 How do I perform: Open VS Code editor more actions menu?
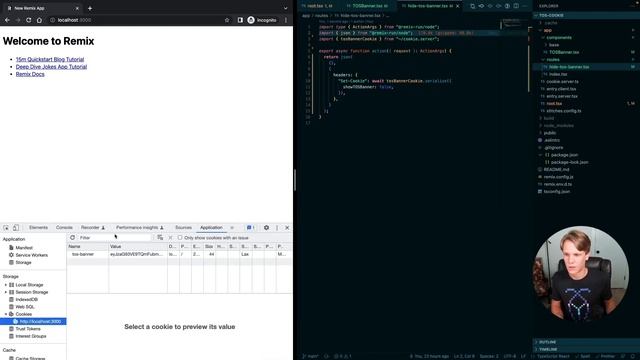point(525,6)
